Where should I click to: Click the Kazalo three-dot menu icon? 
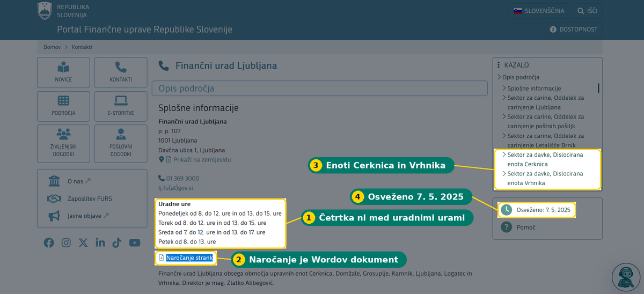(499, 65)
